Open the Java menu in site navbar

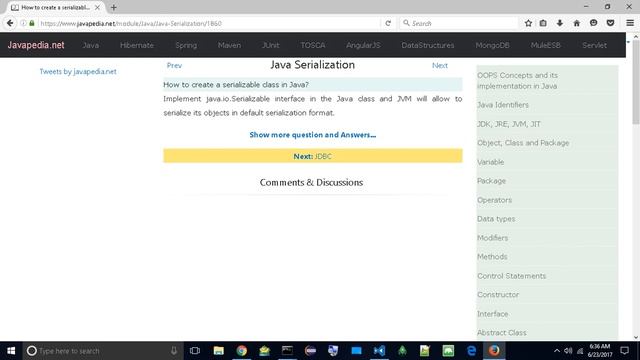[91, 45]
